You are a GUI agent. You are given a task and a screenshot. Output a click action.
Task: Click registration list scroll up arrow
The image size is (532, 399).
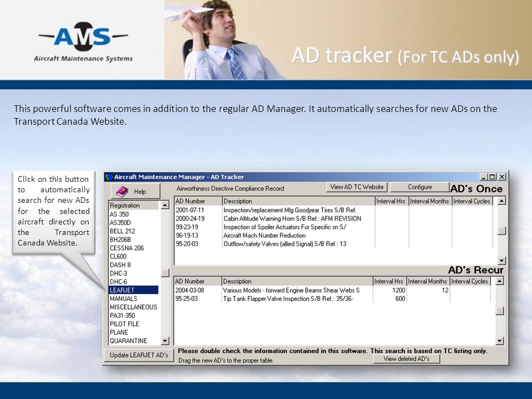[165, 205]
